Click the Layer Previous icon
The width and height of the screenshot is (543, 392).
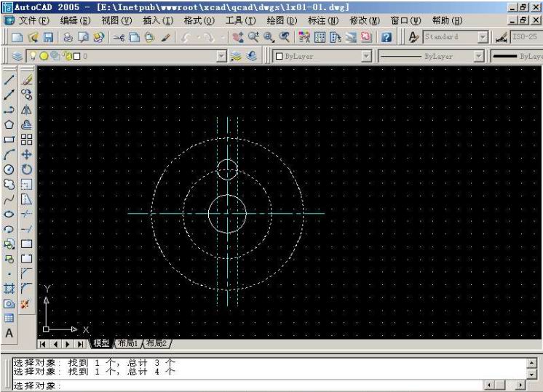(x=252, y=56)
